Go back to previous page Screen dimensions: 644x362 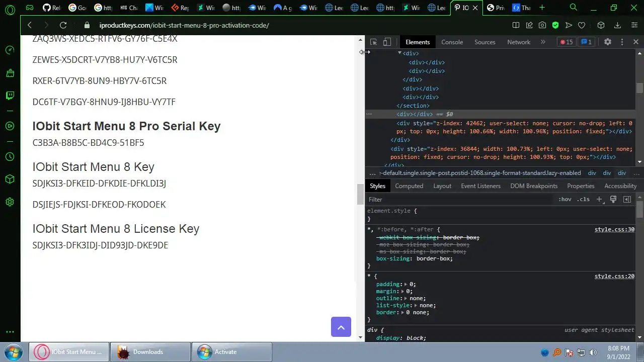pyautogui.click(x=30, y=25)
